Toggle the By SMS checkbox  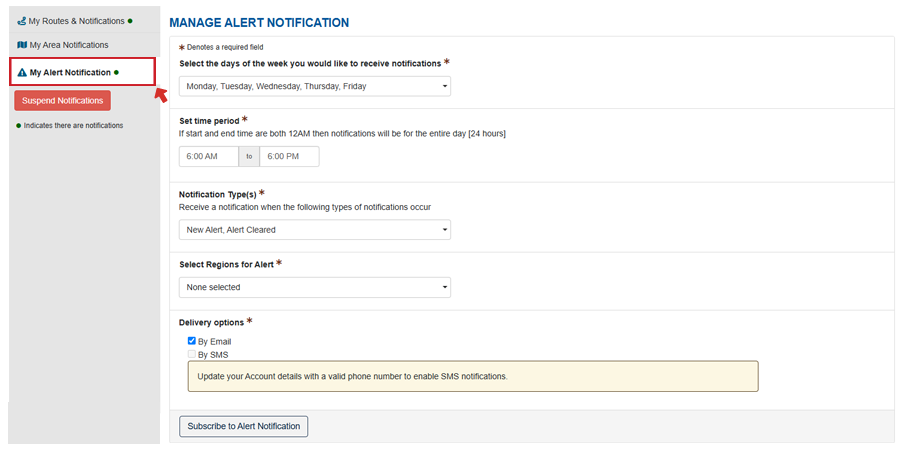pos(192,354)
